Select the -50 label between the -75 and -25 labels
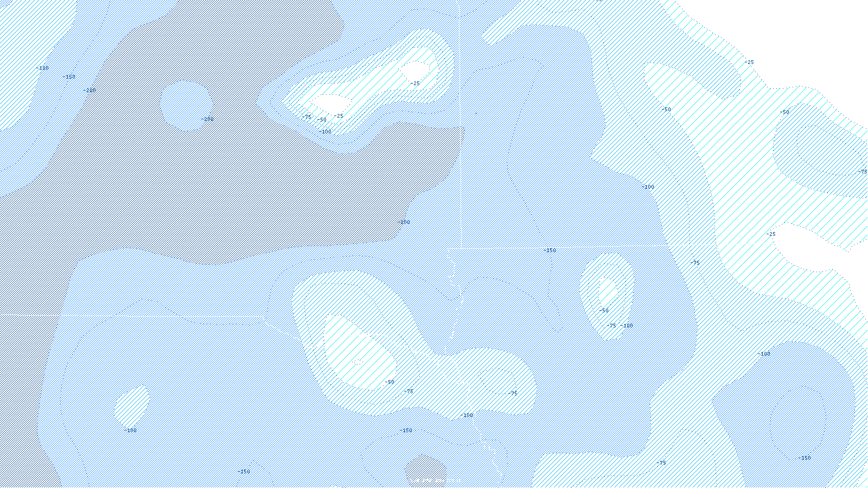Viewport: 868px width, 488px height. (x=322, y=120)
